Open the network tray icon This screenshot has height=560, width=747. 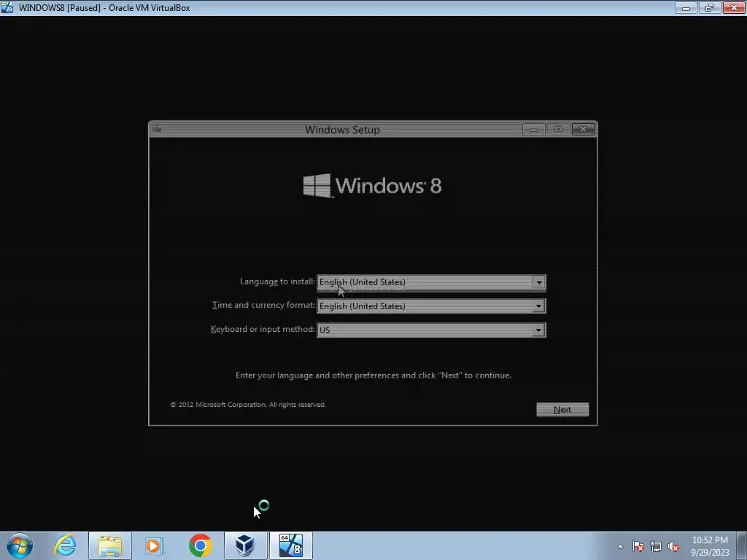(656, 546)
